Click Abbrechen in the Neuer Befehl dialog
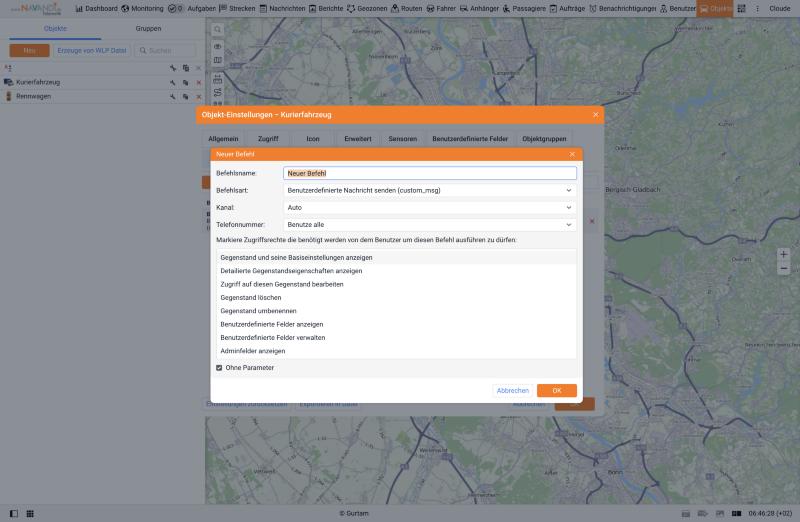 click(513, 390)
